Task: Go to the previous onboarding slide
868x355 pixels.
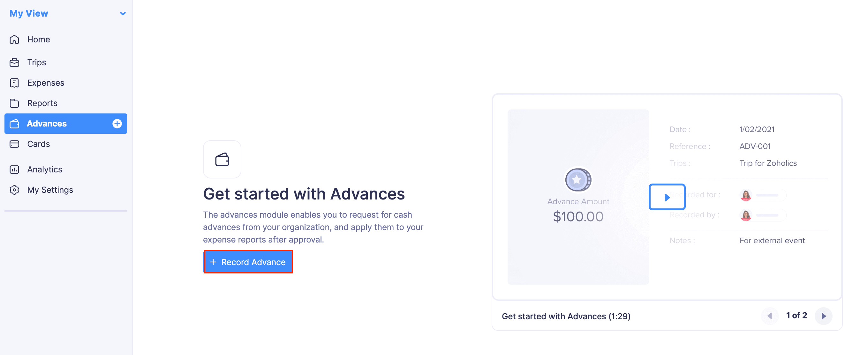Action: 770,315
